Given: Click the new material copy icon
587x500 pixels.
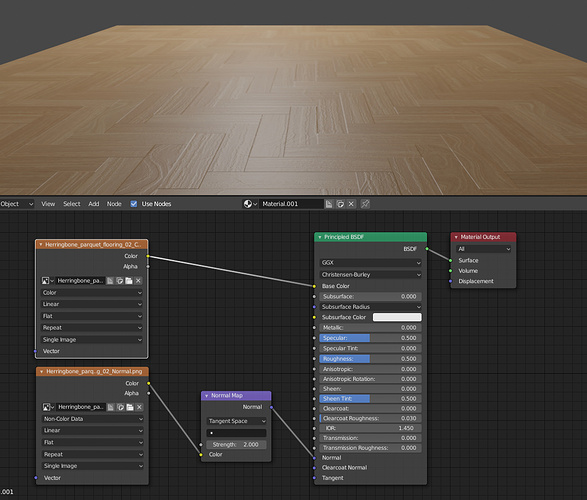Looking at the screenshot, I should 340,204.
